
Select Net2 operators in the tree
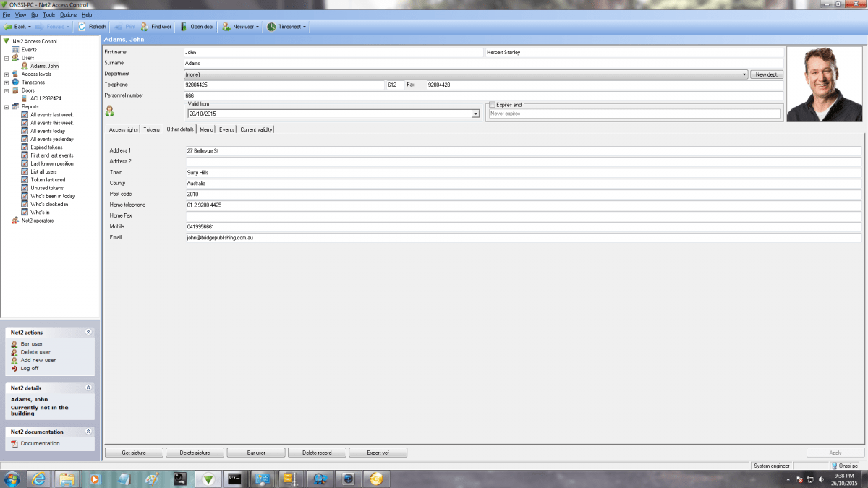tap(37, 221)
